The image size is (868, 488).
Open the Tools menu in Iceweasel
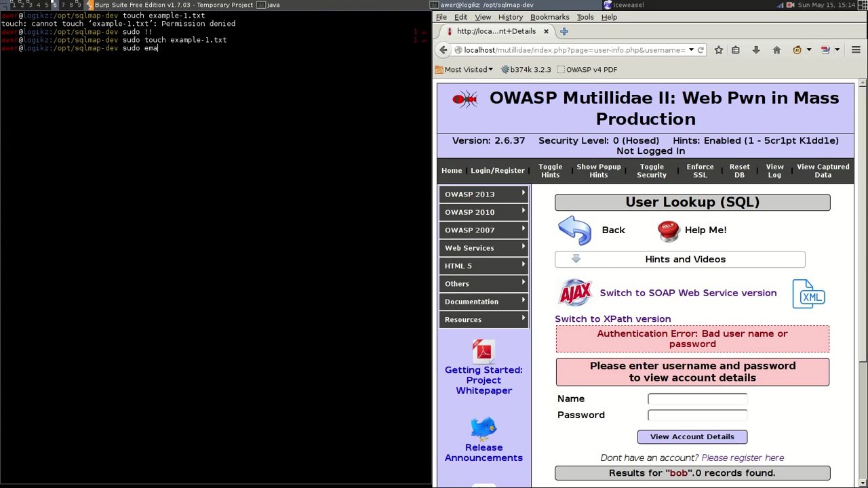click(585, 17)
